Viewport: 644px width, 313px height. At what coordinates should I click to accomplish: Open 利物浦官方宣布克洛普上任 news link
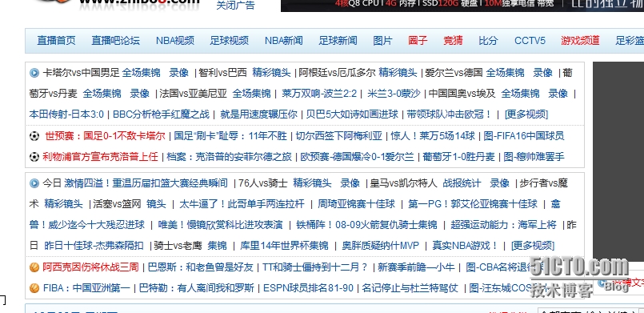click(100, 157)
